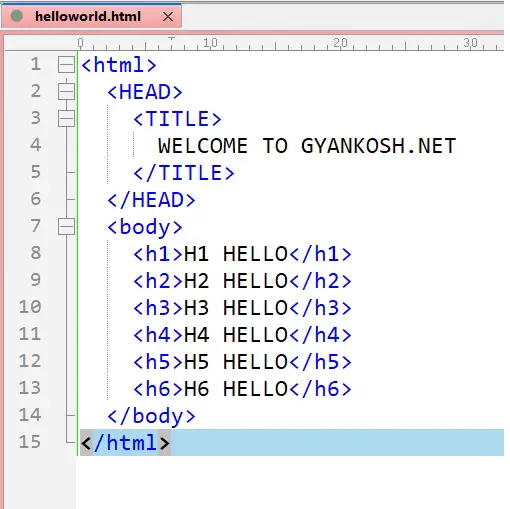This screenshot has width=510, height=509.
Task: Click the closing </TITLE> tag
Action: 184,173
